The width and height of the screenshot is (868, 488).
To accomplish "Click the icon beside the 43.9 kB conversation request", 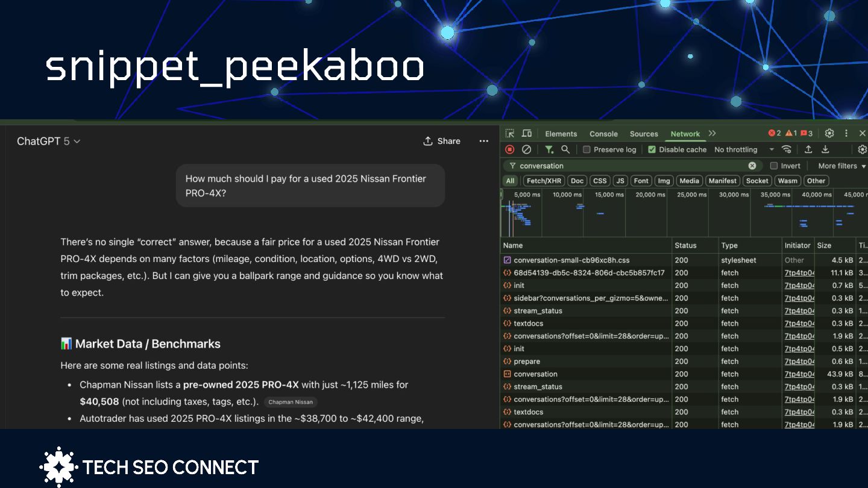I will point(507,374).
